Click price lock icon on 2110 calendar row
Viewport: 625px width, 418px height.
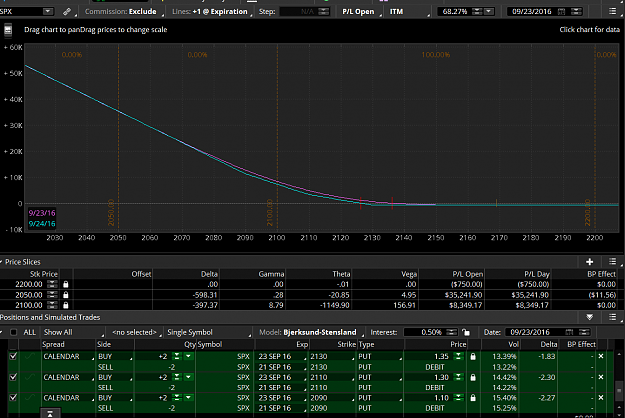[x=473, y=377]
